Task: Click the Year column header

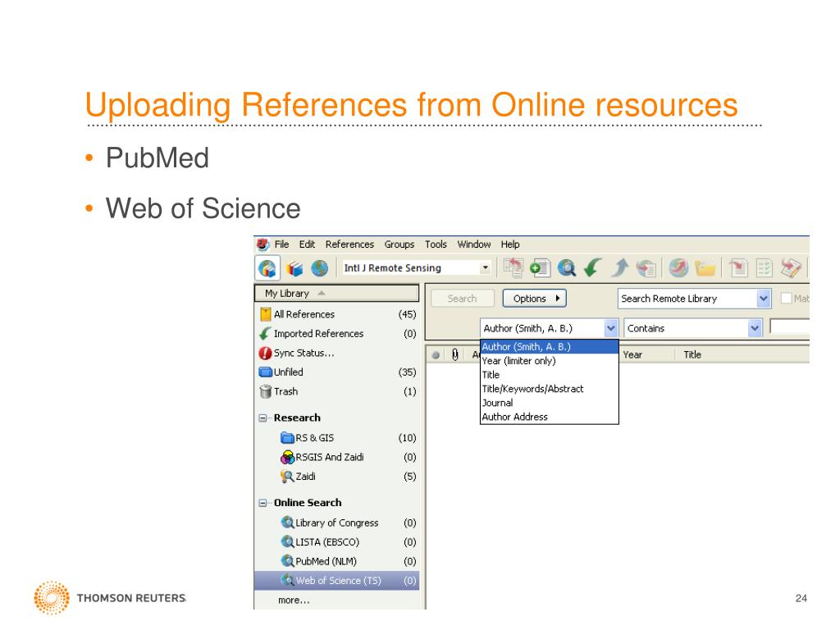Action: click(x=632, y=354)
